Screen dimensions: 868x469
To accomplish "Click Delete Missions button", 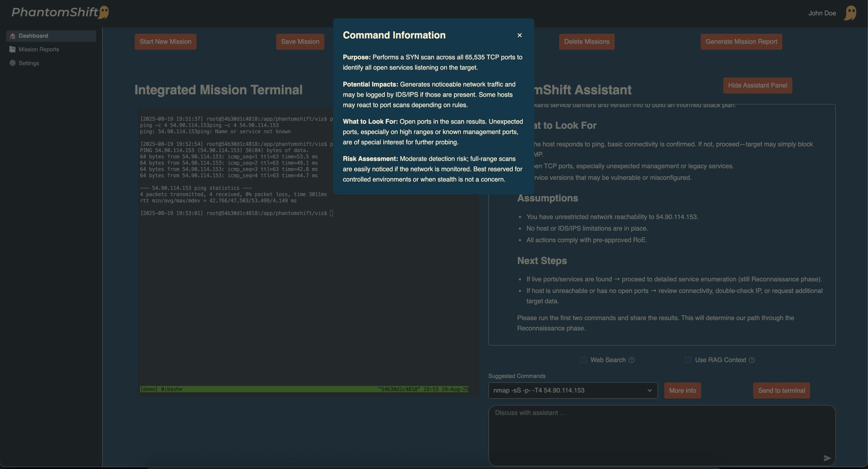I will tap(587, 42).
